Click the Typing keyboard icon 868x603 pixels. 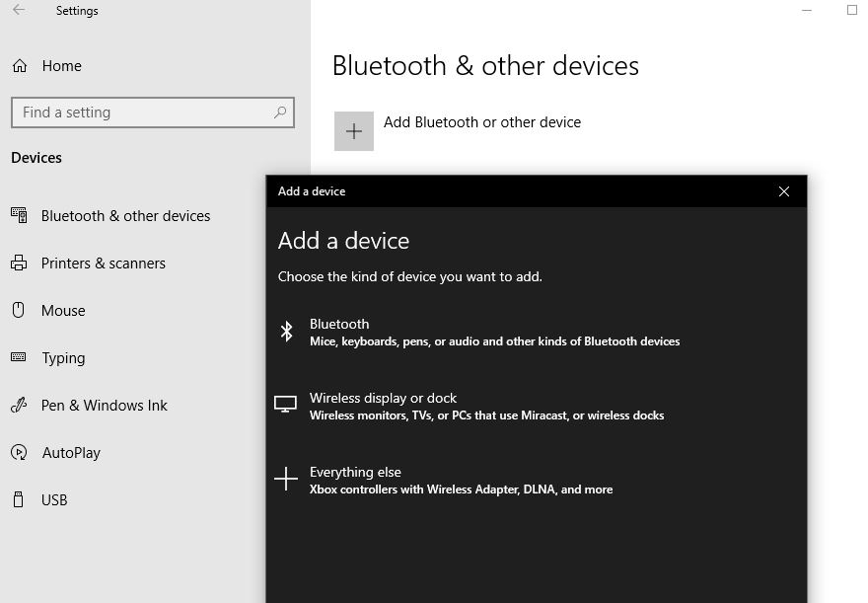[x=19, y=357]
